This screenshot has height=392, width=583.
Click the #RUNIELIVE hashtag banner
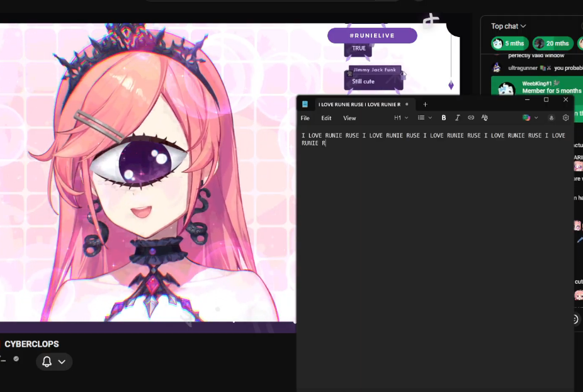point(372,36)
